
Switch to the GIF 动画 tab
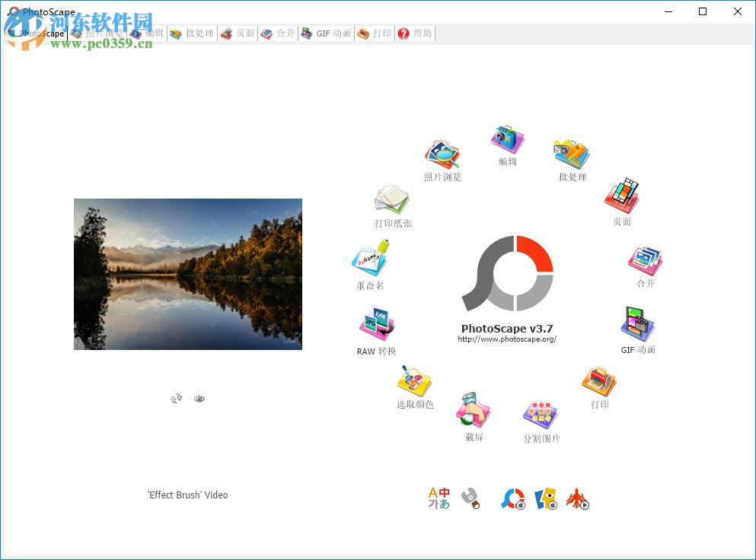(327, 33)
